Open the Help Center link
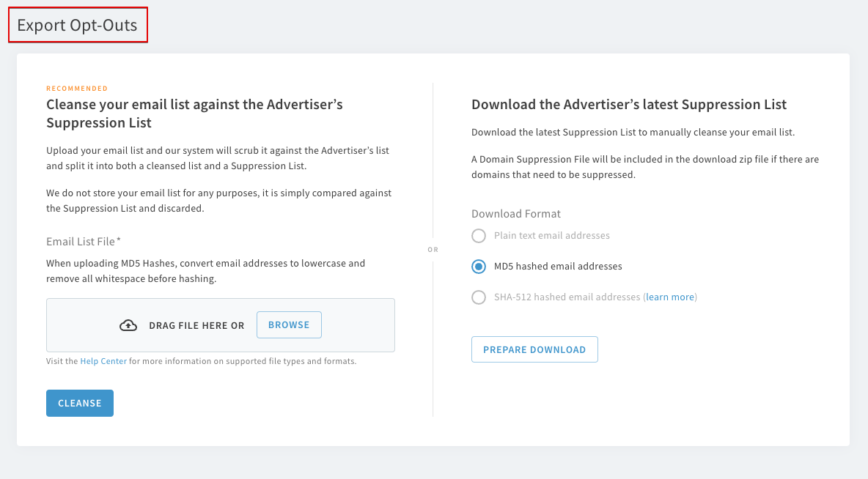This screenshot has height=479, width=868. tap(103, 361)
